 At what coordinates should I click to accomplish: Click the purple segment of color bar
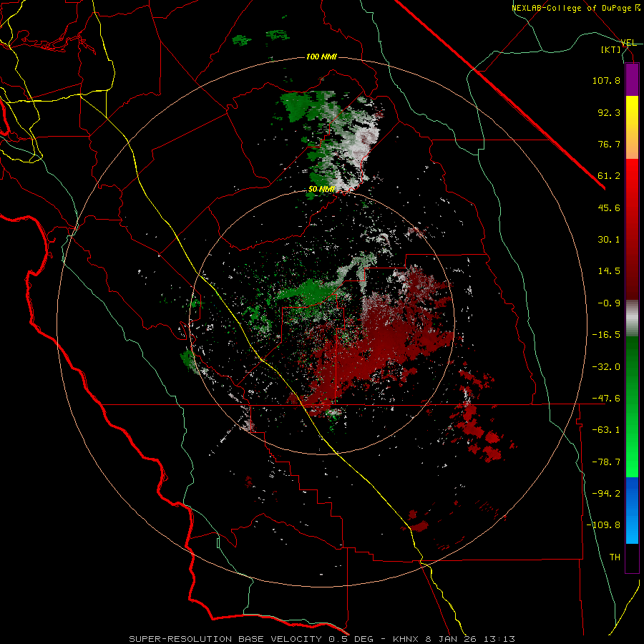click(x=632, y=79)
